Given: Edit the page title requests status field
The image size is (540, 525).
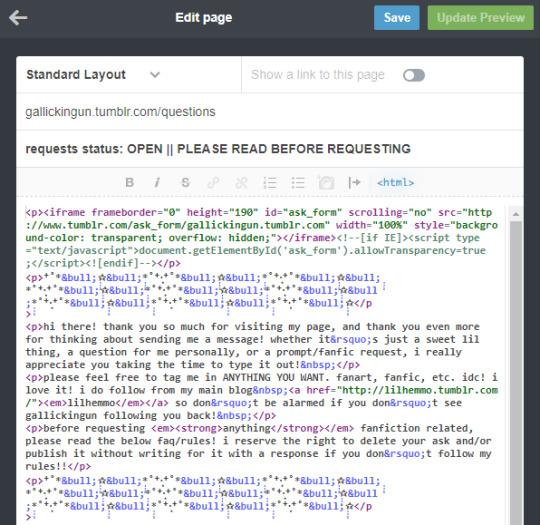Looking at the screenshot, I should point(270,149).
